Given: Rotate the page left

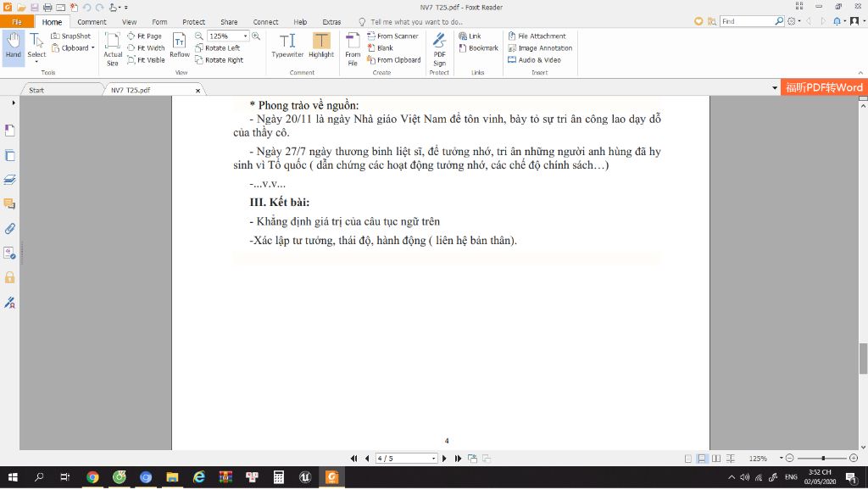Looking at the screenshot, I should pyautogui.click(x=217, y=48).
